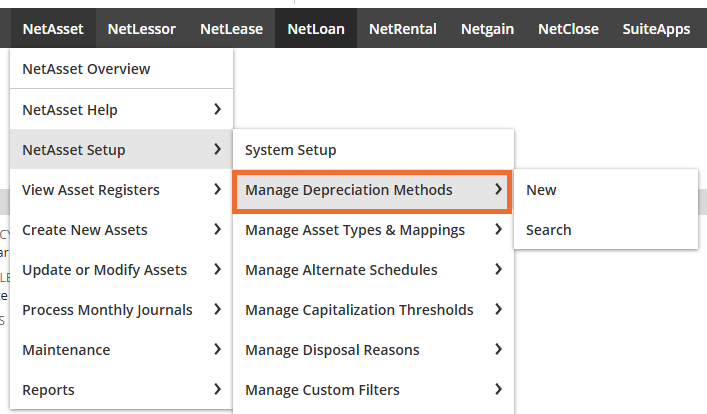Open the NetLoan menu tab
Screen dimensions: 707x414
tap(316, 29)
